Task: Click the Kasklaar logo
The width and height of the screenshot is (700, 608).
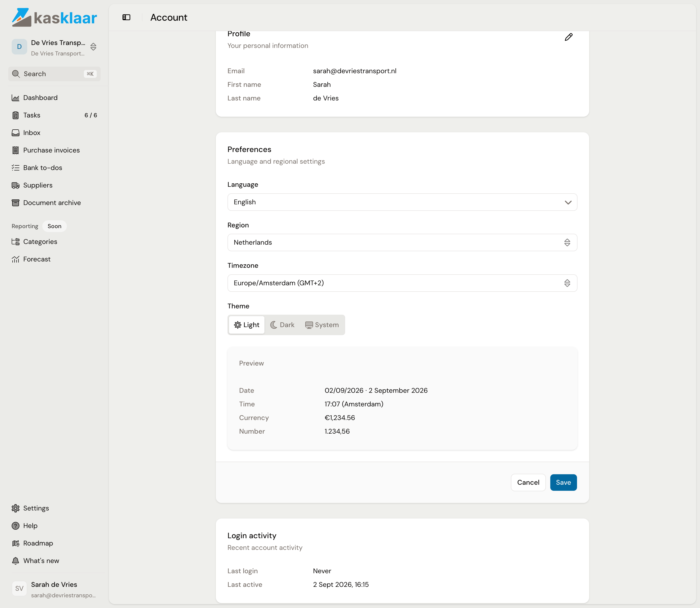Action: click(54, 17)
